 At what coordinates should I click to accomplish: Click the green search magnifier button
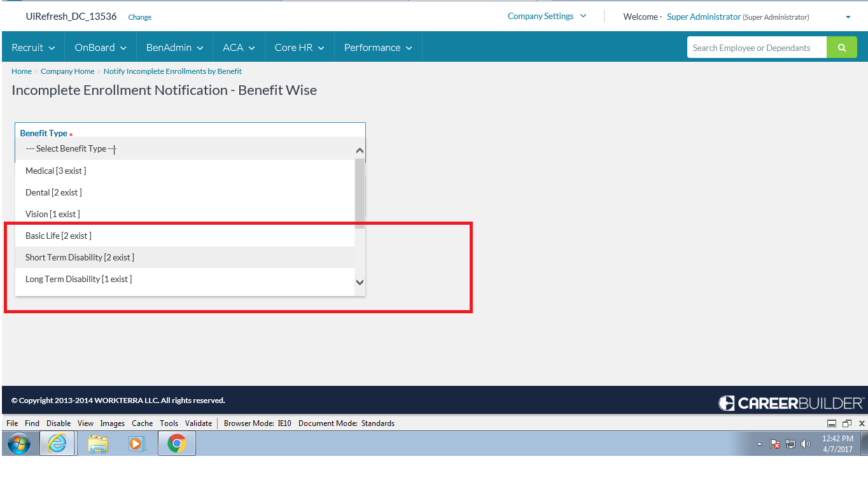point(842,48)
